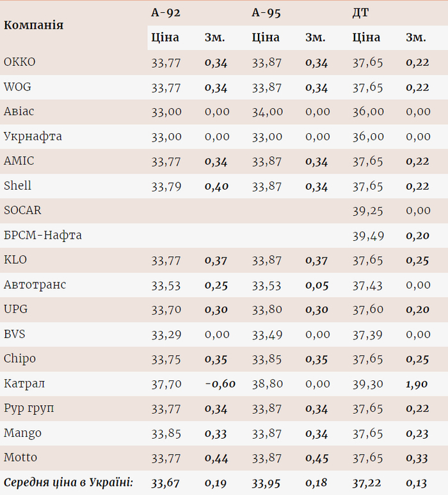Click Shell A-92 price 33,79

coord(166,186)
